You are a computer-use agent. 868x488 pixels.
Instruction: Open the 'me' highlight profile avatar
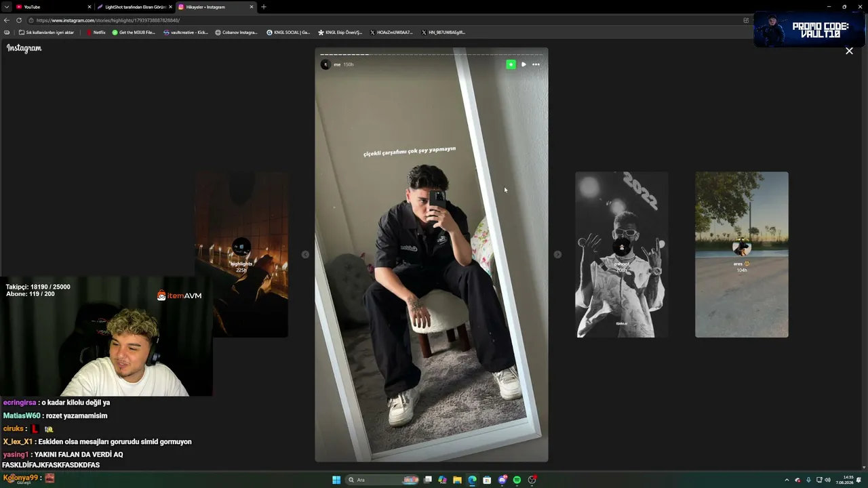(325, 64)
